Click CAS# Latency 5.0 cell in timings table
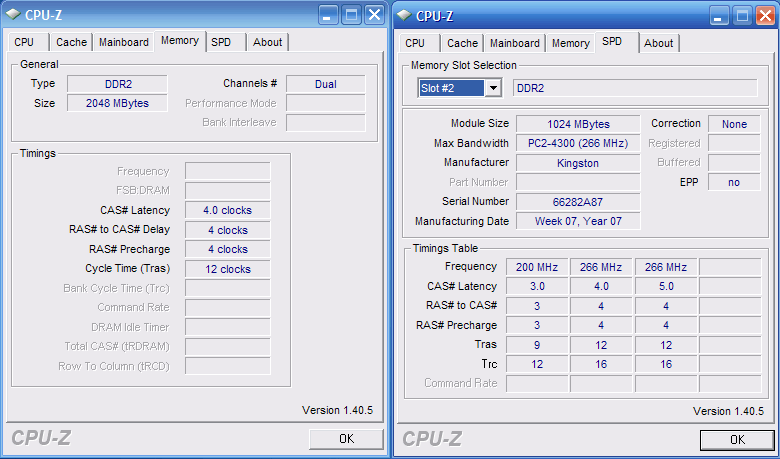The height and width of the screenshot is (459, 780). click(x=667, y=286)
